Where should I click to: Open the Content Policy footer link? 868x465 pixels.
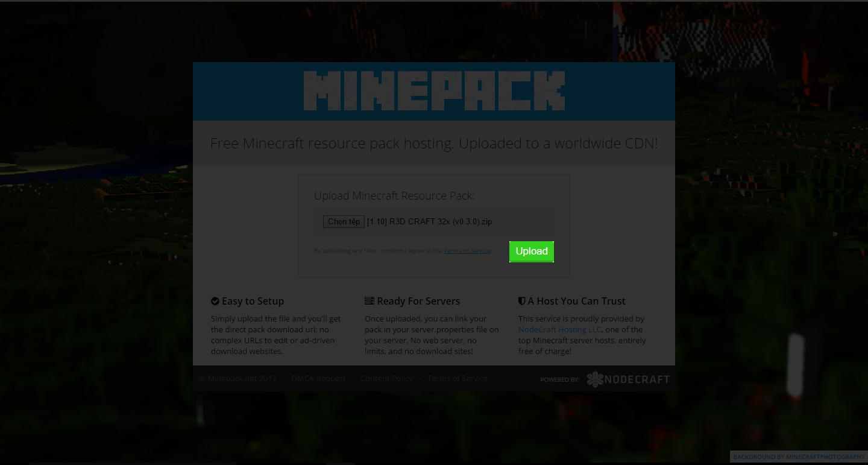(x=386, y=378)
